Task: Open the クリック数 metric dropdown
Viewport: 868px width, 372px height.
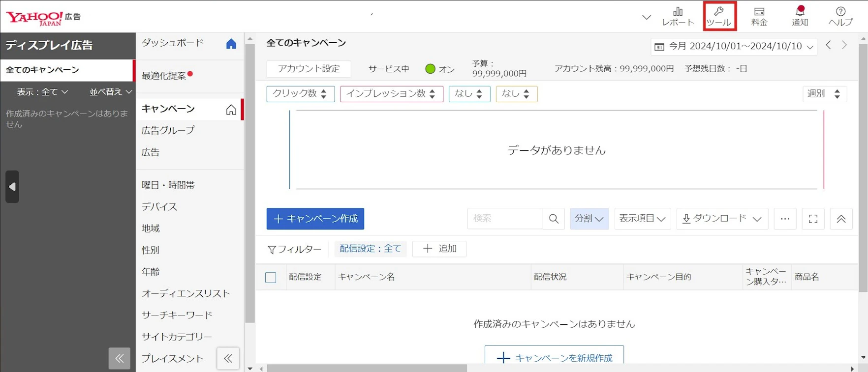Action: coord(301,94)
